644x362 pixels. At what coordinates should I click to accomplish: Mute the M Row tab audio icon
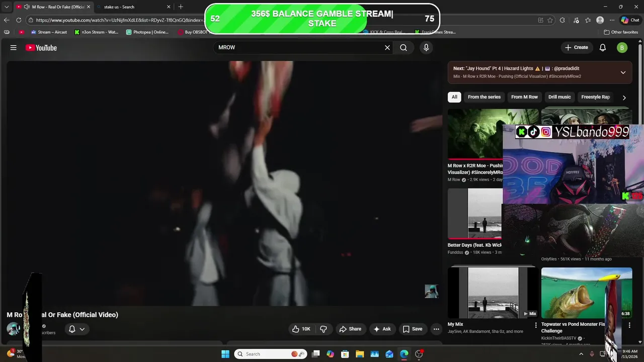26,7
